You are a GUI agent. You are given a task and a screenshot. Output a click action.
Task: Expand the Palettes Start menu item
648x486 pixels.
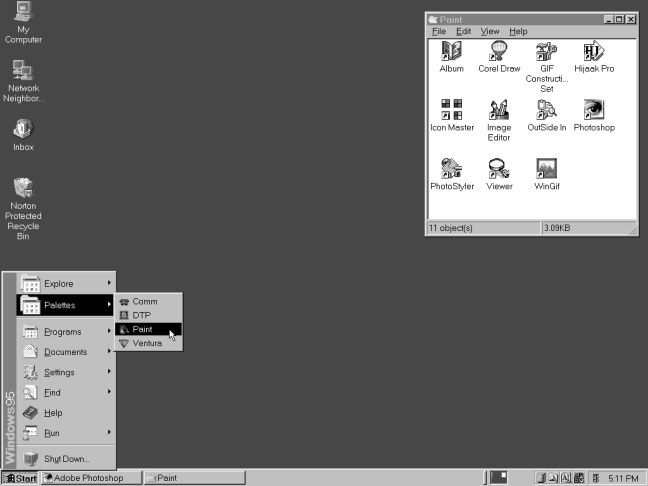pos(65,305)
